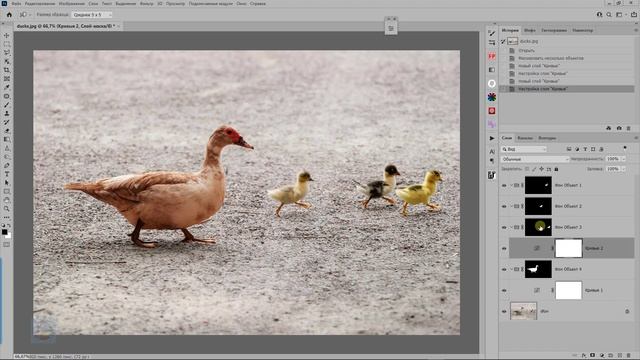Toggle lock position cross icon
Image resolution: width=640 pixels, height=360 pixels.
tap(542, 169)
